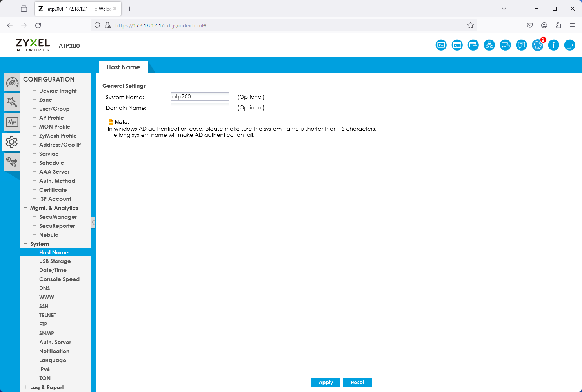Focus the System Name input field
The width and height of the screenshot is (582, 392).
(x=200, y=96)
